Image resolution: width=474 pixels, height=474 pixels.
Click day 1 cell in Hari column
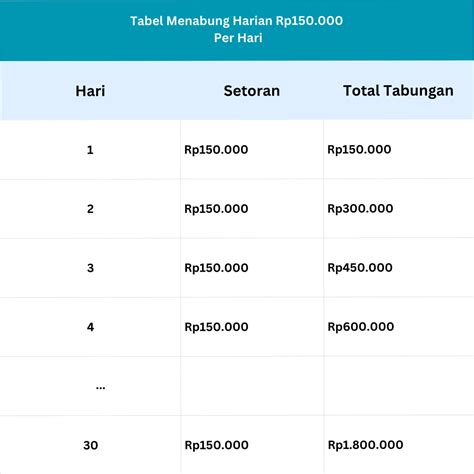[90, 150]
